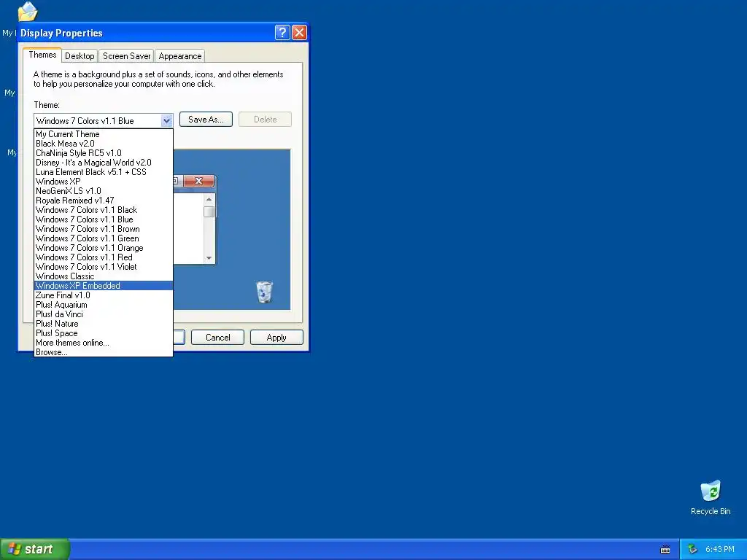The width and height of the screenshot is (747, 560).
Task: Select the NeoGeniX LS v1.0 theme
Action: [104, 191]
